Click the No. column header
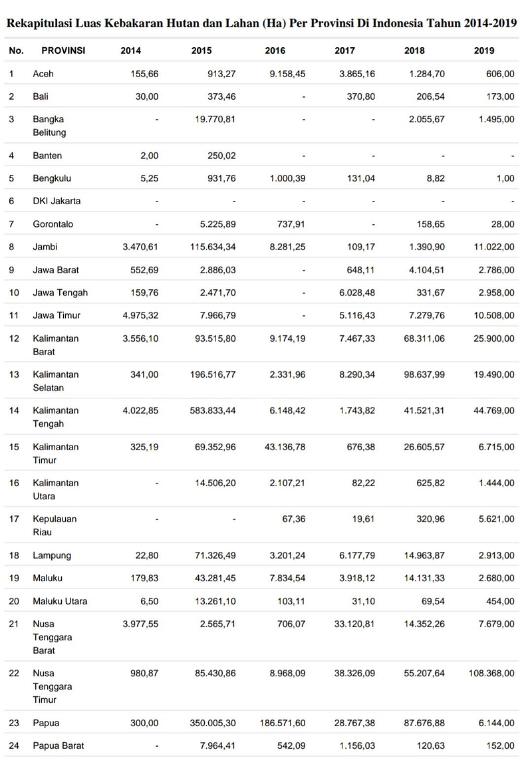Viewport: 532px width, 780px height. (x=17, y=51)
